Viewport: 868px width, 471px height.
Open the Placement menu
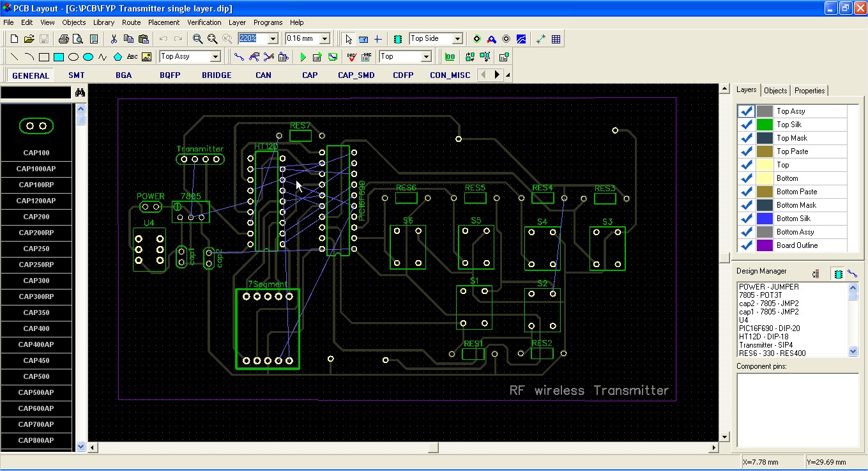click(164, 22)
